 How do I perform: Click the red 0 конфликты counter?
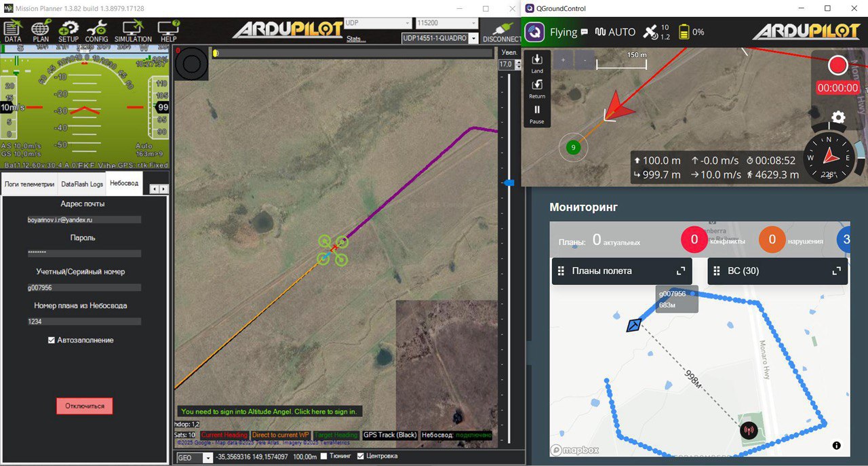coord(694,239)
